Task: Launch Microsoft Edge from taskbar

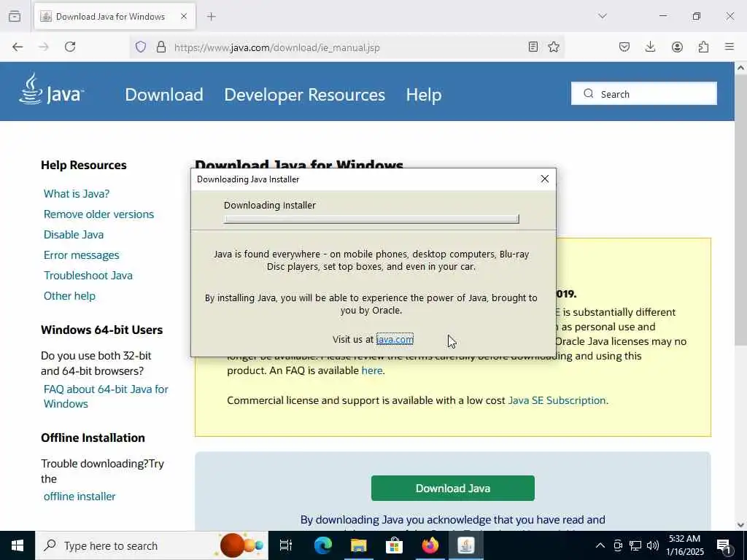Action: pos(322,545)
